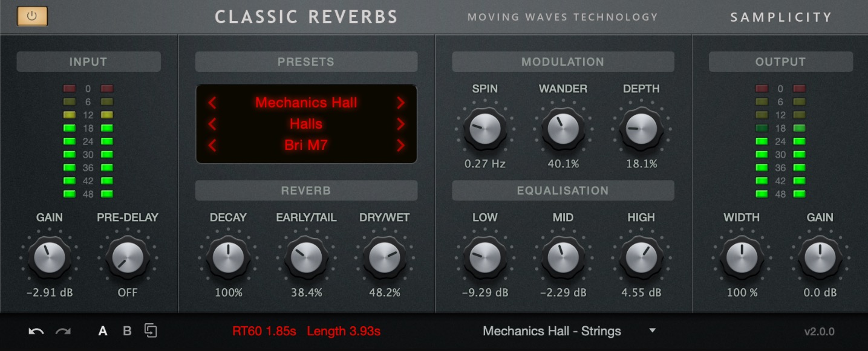Click the MODULATION section header

click(x=563, y=62)
